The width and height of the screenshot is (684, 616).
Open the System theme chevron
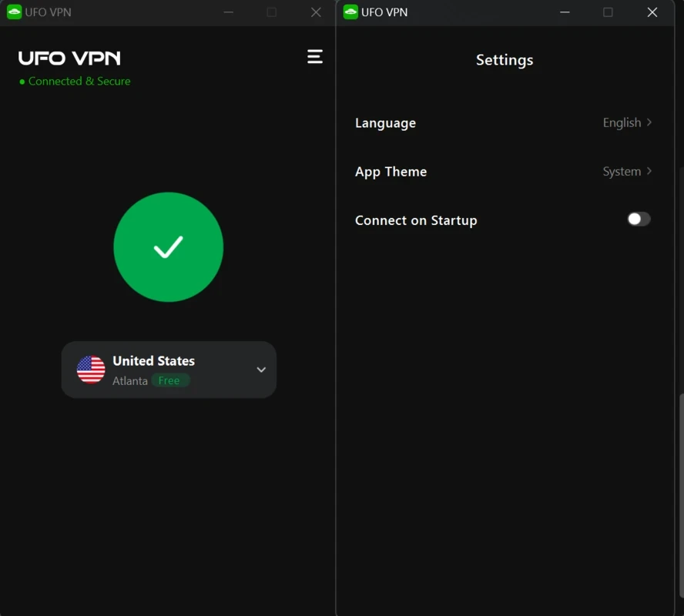649,172
